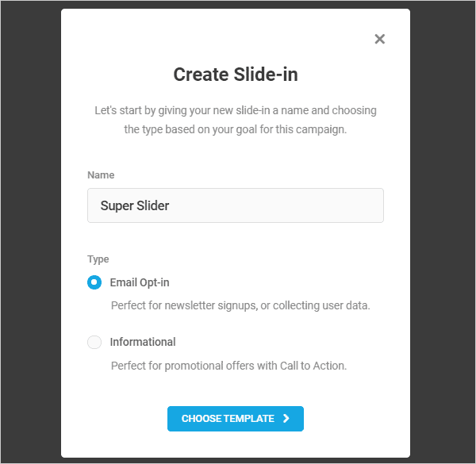Click the arrow chevron inside Choose Template button
476x464 pixels.
point(286,419)
